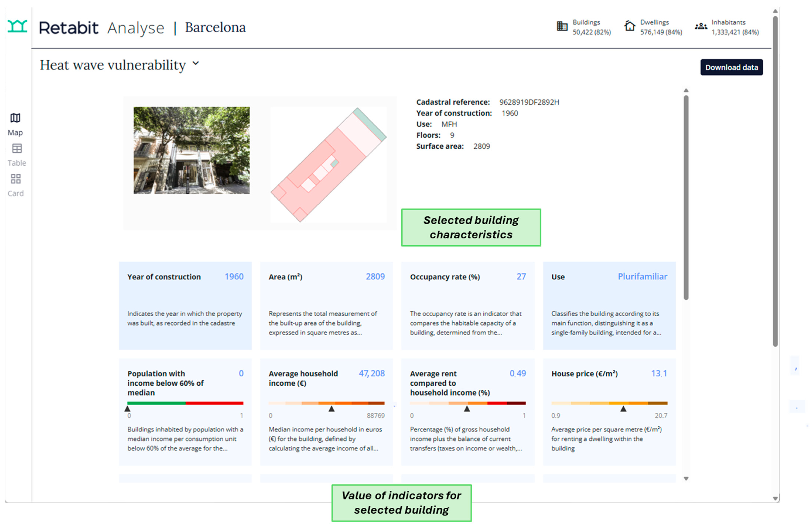Switch to the Table view icon
812x527 pixels.
point(17,149)
